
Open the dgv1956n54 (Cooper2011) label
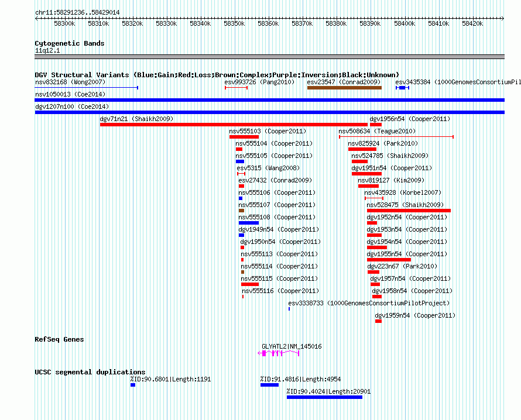410,119
